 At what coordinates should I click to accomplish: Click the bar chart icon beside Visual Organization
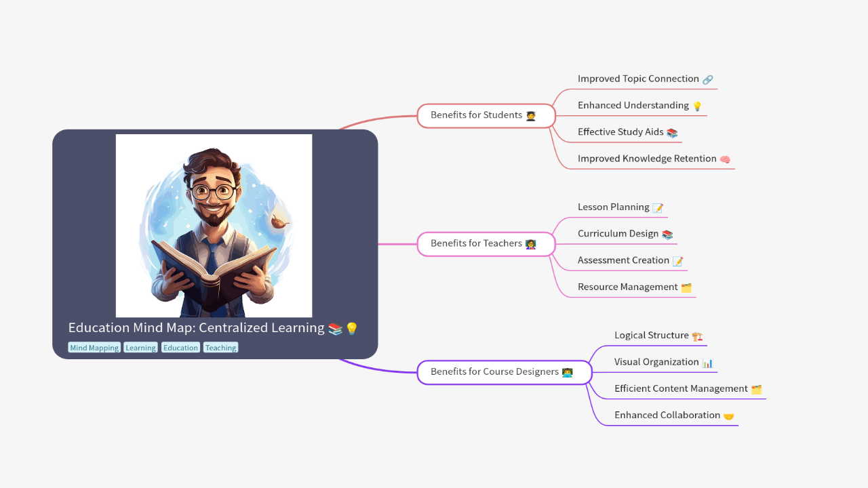pyautogui.click(x=707, y=363)
